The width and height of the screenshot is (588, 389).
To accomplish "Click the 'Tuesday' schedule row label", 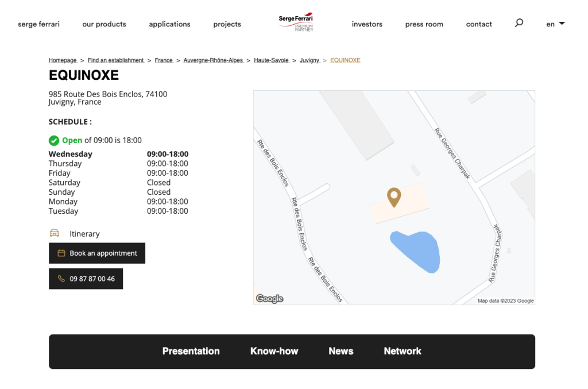I will tap(63, 211).
